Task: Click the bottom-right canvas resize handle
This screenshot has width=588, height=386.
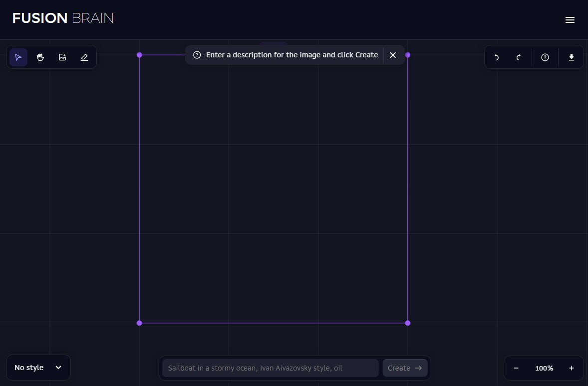Action: point(408,323)
